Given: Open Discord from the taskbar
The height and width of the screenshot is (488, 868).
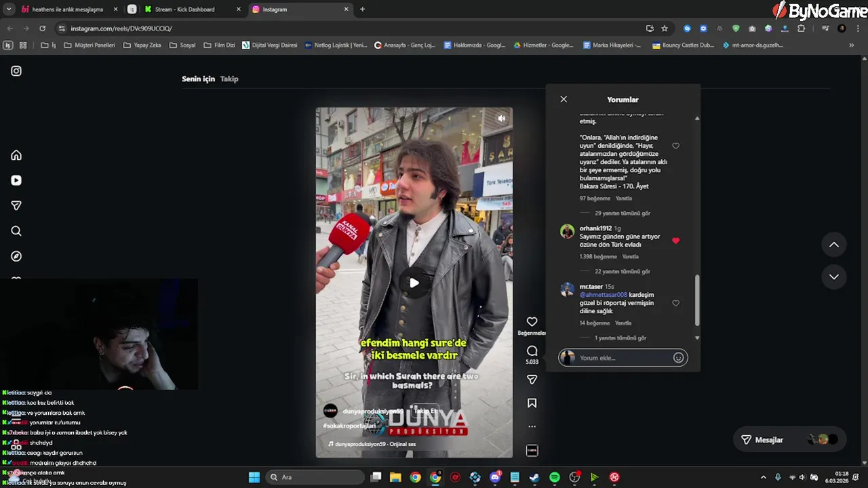Looking at the screenshot, I should (495, 477).
